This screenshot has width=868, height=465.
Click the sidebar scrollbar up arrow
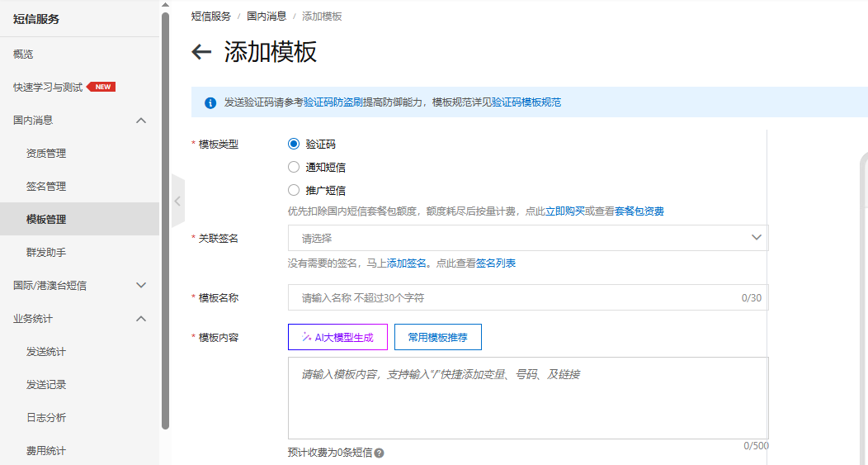coord(165,5)
